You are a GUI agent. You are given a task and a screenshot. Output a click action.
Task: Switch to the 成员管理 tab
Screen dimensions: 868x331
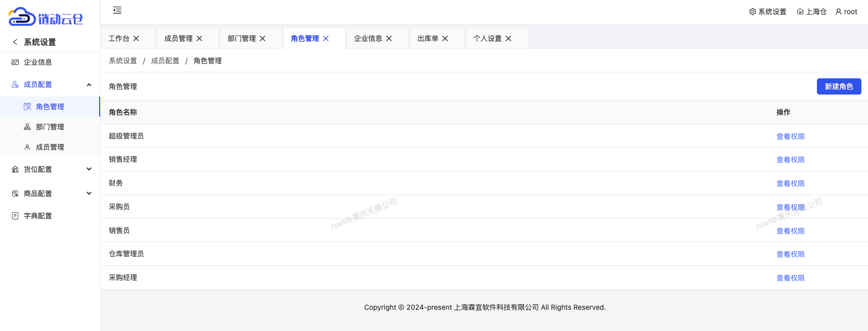pyautogui.click(x=178, y=38)
